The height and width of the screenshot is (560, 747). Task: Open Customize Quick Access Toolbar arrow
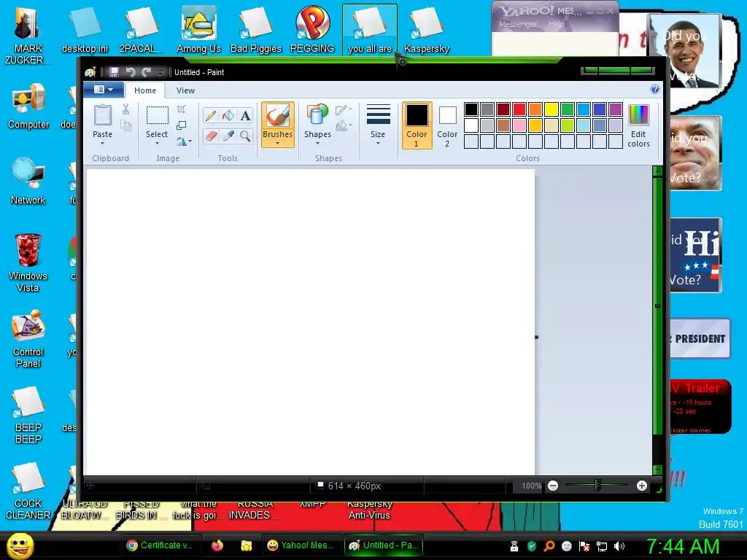[x=160, y=73]
